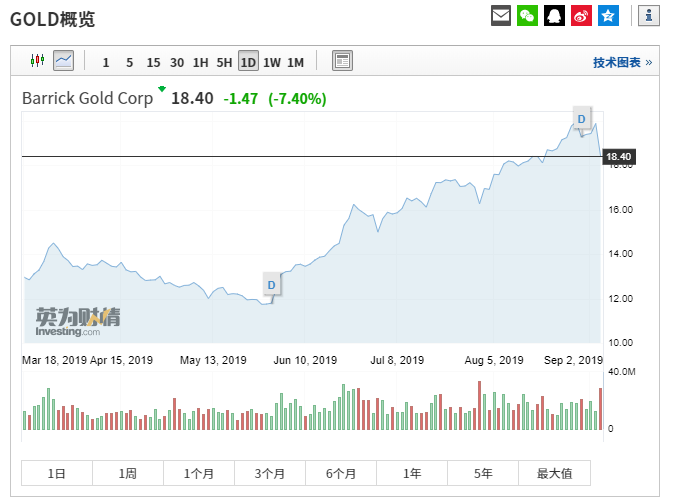Click the (-7.40%) percent change
This screenshot has height=502, width=674.
click(297, 99)
